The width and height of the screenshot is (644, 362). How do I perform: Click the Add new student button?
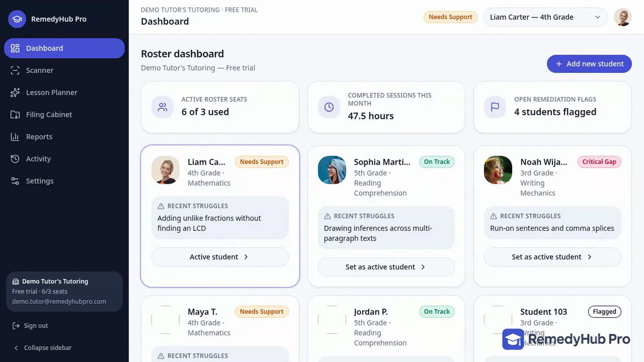(589, 64)
